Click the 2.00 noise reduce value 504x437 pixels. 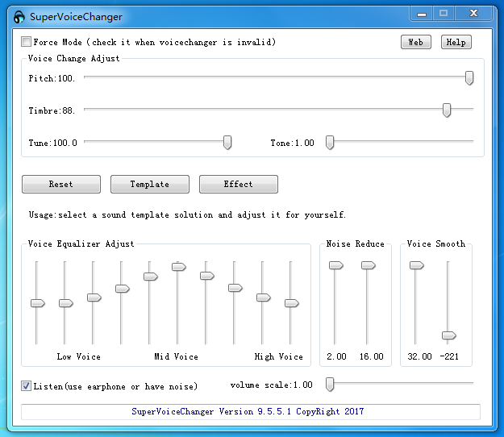coord(336,356)
